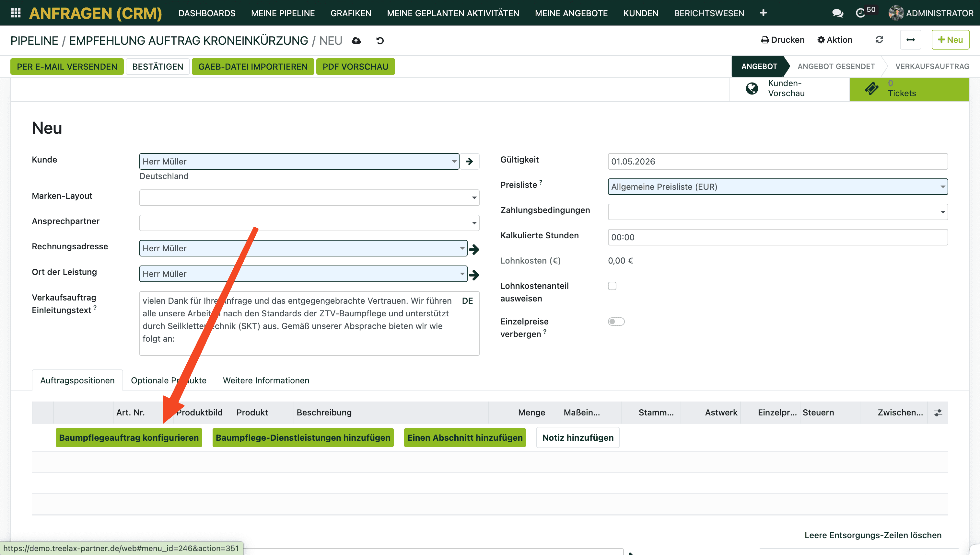Open Kunde record via arrow icon
This screenshot has height=555, width=980.
coord(470,162)
